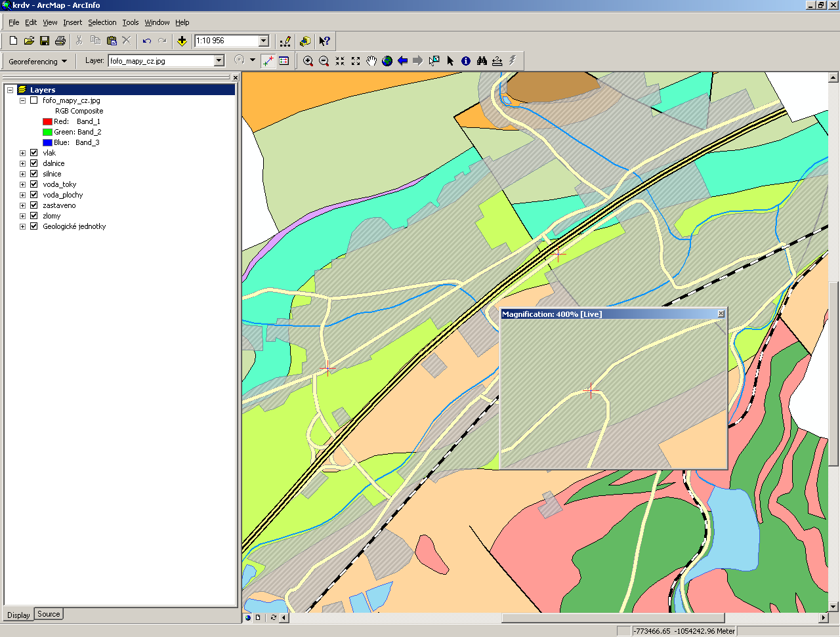Select the Zoom In magnifier tool
Image resolution: width=840 pixels, height=637 pixels.
pyautogui.click(x=308, y=61)
